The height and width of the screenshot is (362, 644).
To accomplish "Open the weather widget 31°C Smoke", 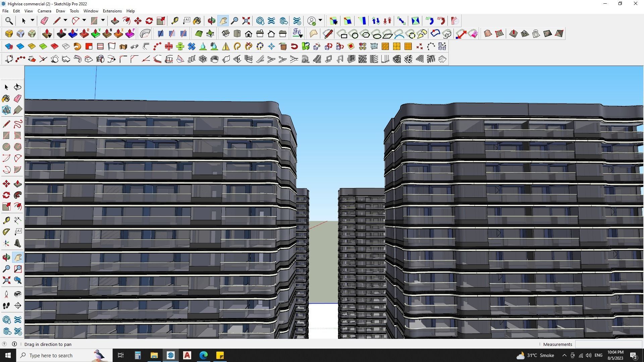I will [535, 355].
